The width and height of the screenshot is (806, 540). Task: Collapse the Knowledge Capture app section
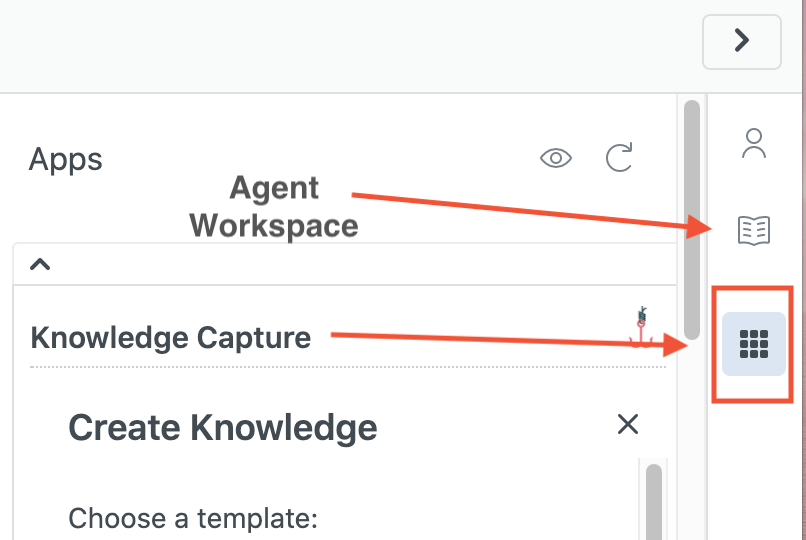[x=40, y=265]
